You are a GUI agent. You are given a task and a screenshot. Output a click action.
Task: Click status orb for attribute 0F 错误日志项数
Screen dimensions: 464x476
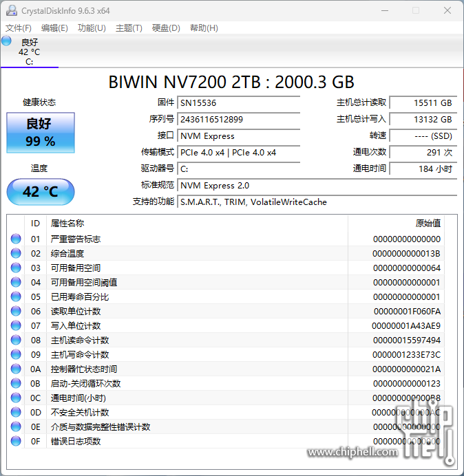pyautogui.click(x=16, y=442)
